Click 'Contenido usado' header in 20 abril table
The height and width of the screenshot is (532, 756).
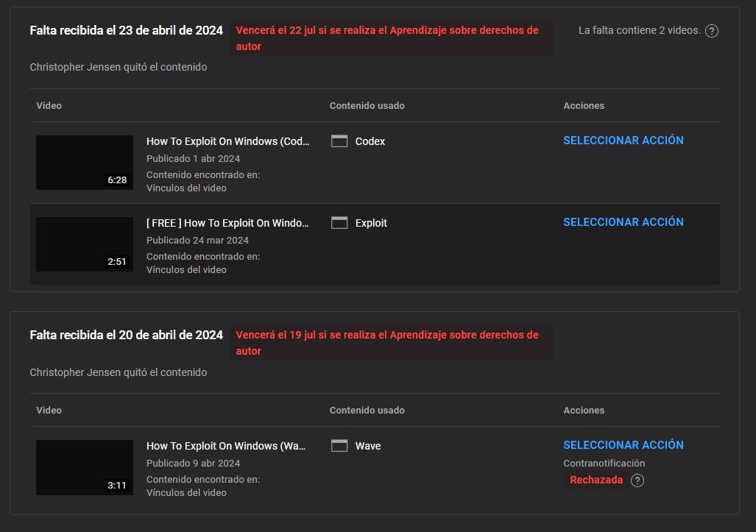pyautogui.click(x=367, y=410)
